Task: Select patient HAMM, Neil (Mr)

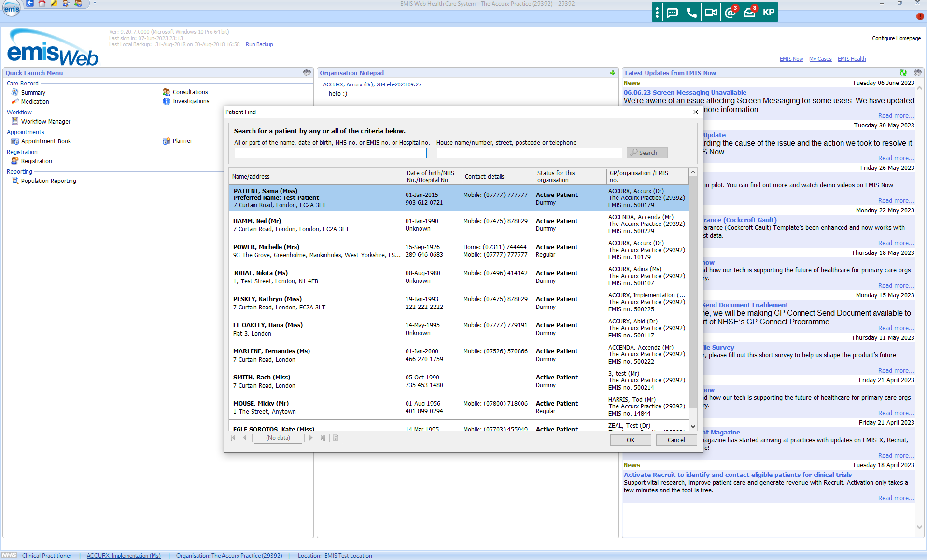Action: pyautogui.click(x=459, y=224)
